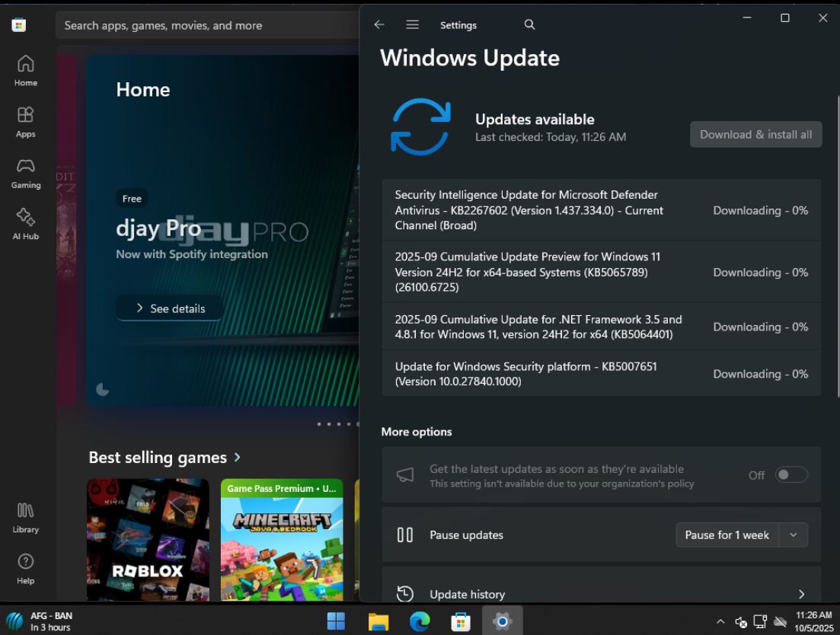The height and width of the screenshot is (635, 840).
Task: Click the moon icon on djay Pro banner
Action: (102, 389)
